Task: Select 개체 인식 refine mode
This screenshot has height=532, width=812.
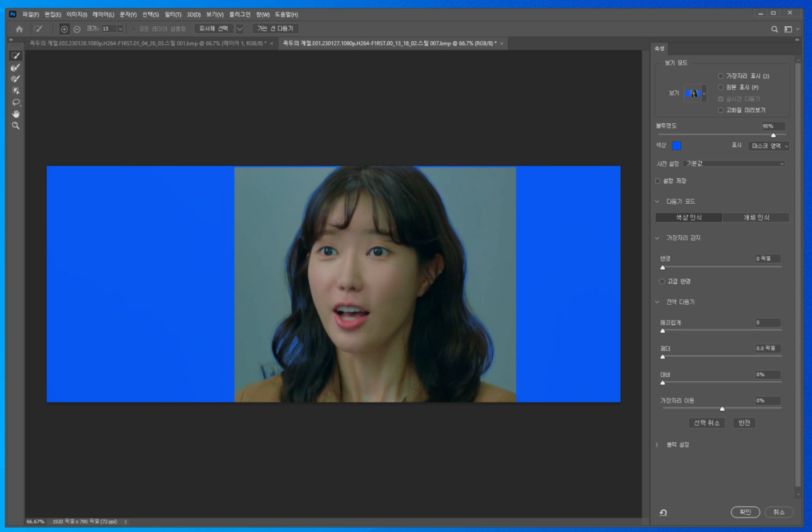Action: click(756, 217)
